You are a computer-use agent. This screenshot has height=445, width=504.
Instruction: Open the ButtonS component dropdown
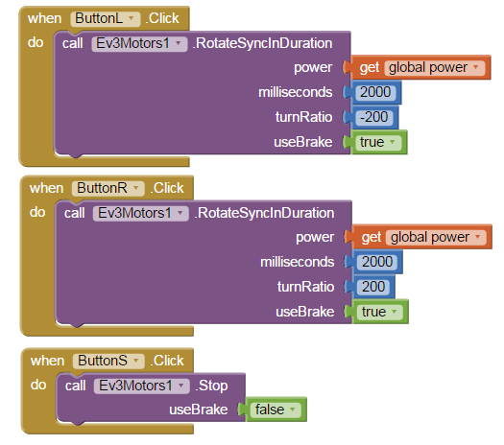(108, 361)
